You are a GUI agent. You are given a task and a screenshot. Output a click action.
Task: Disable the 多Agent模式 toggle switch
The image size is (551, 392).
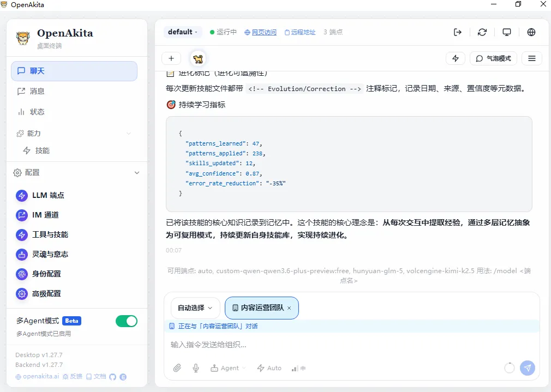click(x=127, y=321)
